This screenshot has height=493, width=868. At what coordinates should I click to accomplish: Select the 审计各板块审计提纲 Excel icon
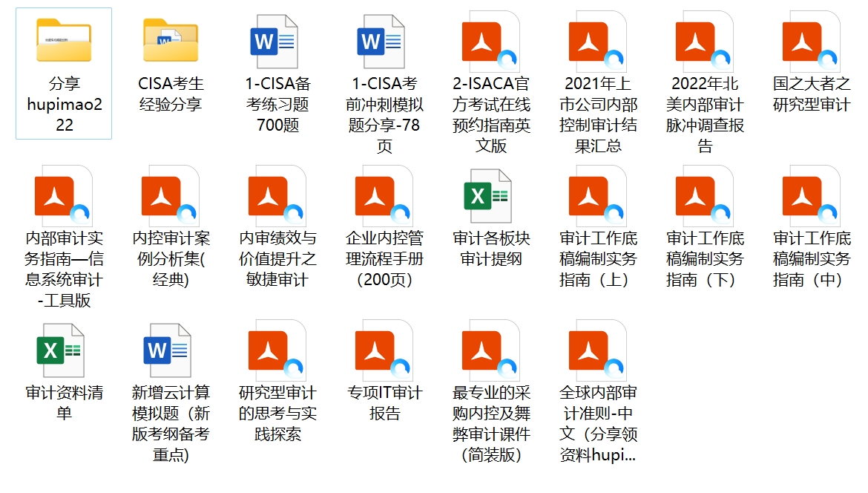(x=487, y=196)
